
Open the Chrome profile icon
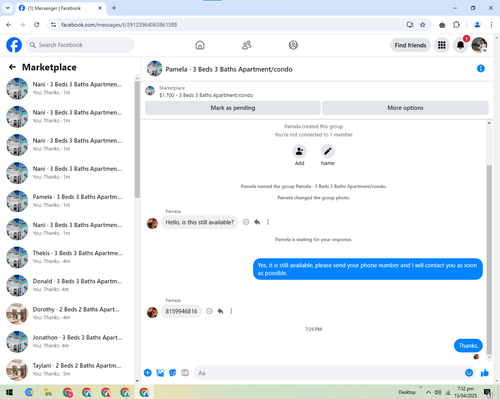click(x=477, y=25)
